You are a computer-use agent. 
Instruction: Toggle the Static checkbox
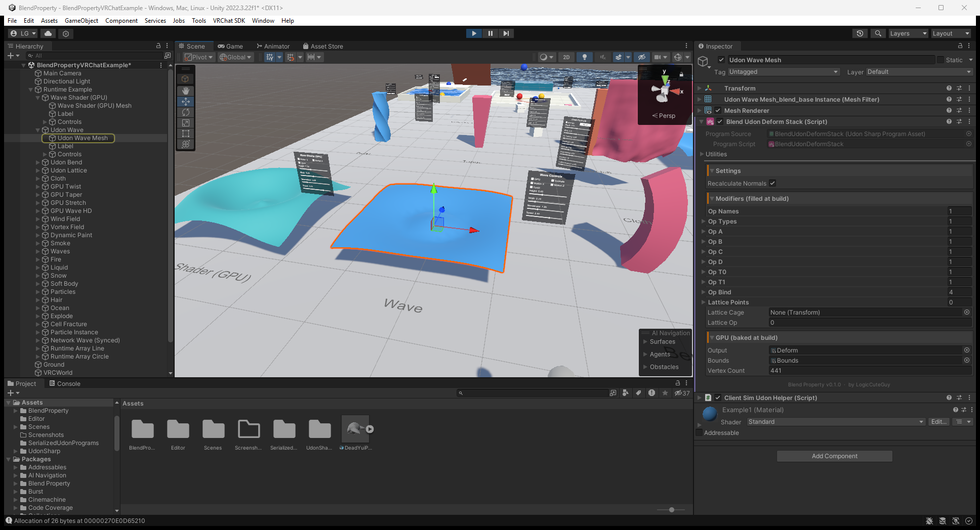tap(941, 60)
